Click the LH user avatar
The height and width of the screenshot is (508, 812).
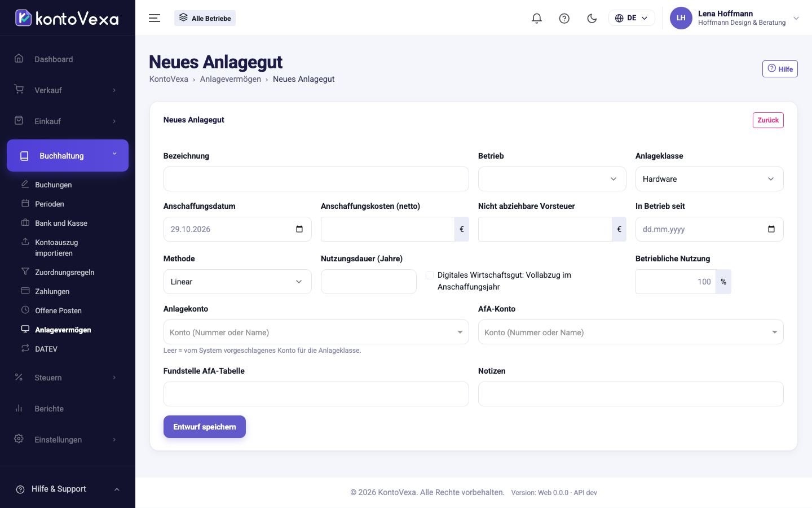(681, 18)
